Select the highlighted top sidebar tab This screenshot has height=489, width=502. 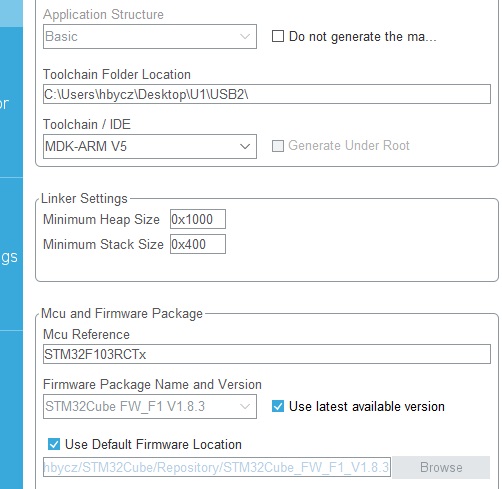pyautogui.click(x=11, y=13)
